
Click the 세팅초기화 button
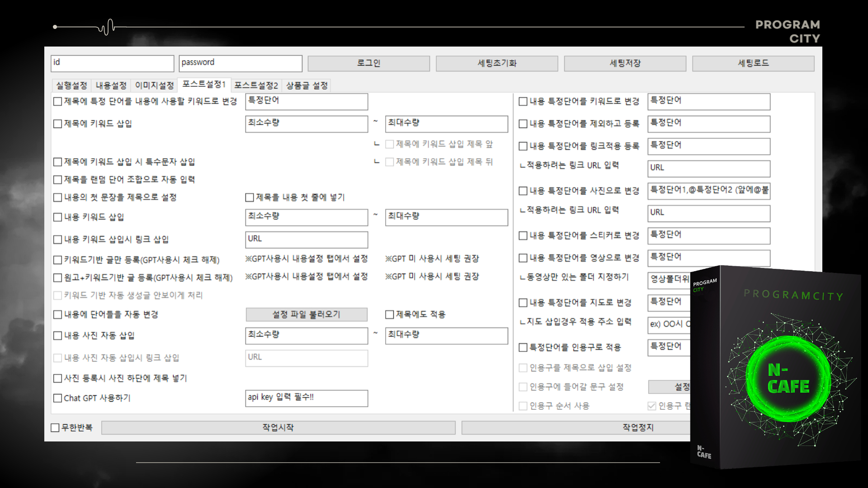pos(497,63)
